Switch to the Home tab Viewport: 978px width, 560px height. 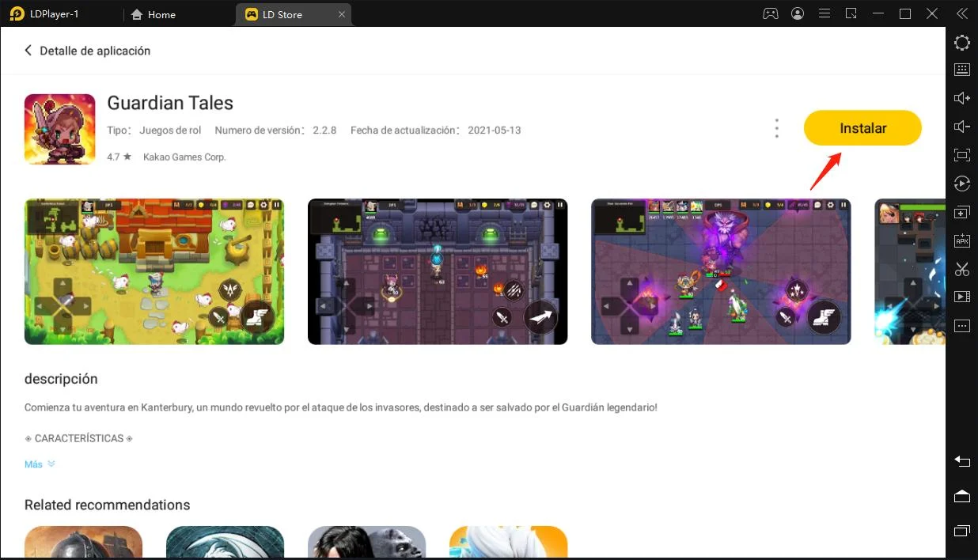153,14
